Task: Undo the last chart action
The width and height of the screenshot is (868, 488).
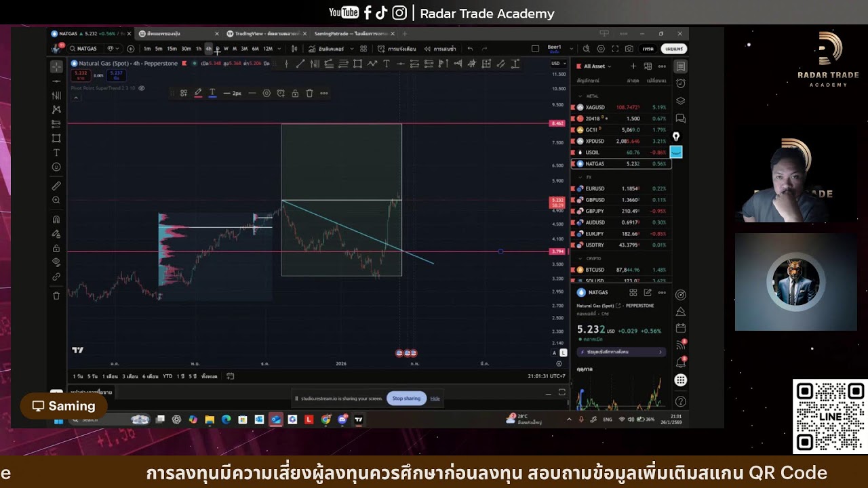Action: point(470,49)
